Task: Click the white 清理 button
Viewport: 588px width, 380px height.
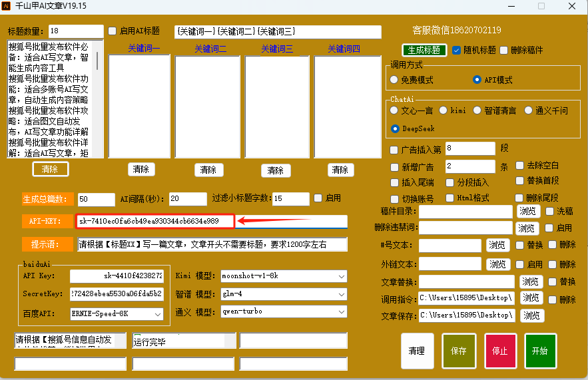Action: click(x=417, y=351)
